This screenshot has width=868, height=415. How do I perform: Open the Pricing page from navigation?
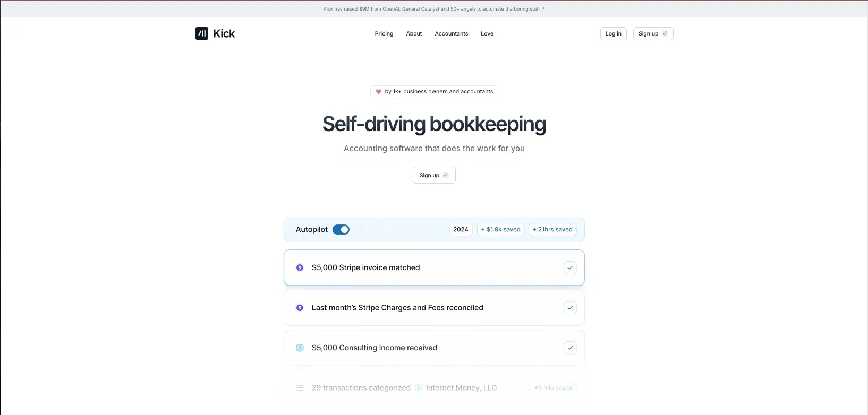click(x=384, y=34)
